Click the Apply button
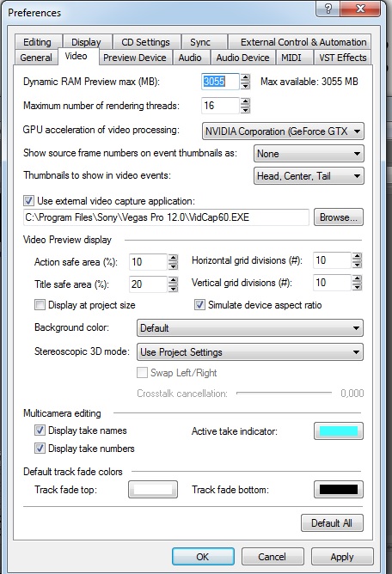Screen dimensions: 392x574 (342, 557)
